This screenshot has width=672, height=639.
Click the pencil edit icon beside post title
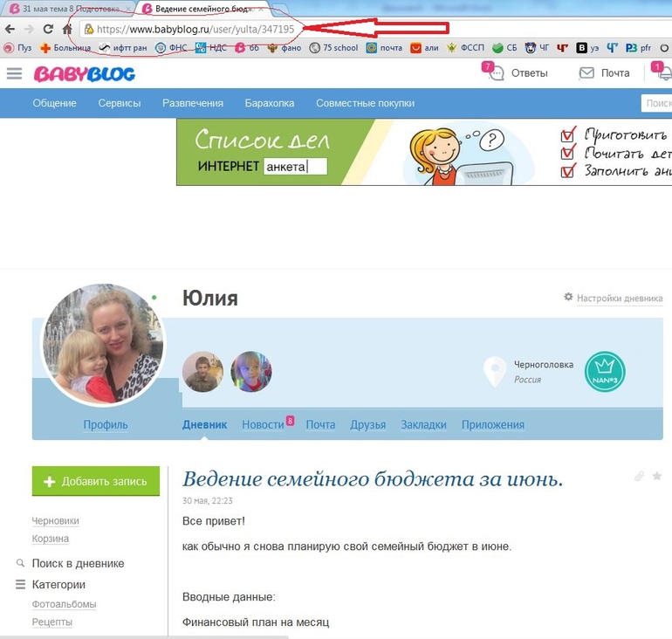[639, 477]
